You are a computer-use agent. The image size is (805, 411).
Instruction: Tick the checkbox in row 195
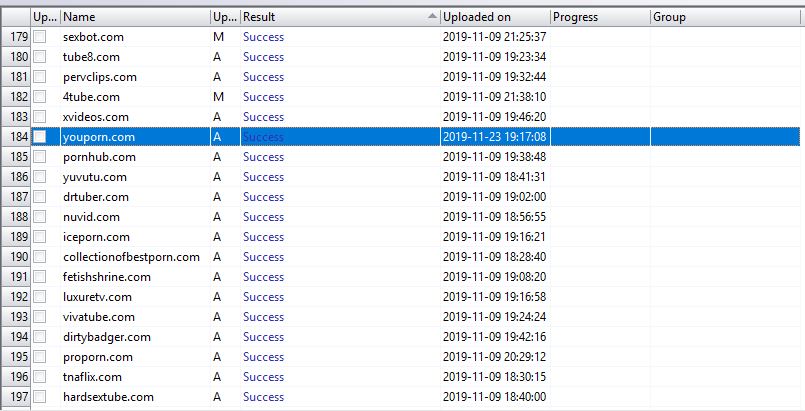(40, 357)
